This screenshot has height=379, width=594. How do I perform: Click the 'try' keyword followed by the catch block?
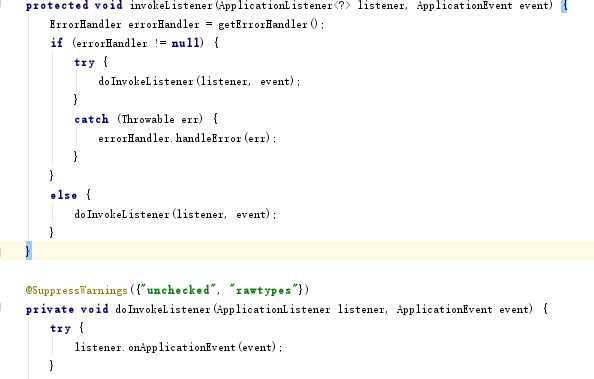click(x=84, y=63)
